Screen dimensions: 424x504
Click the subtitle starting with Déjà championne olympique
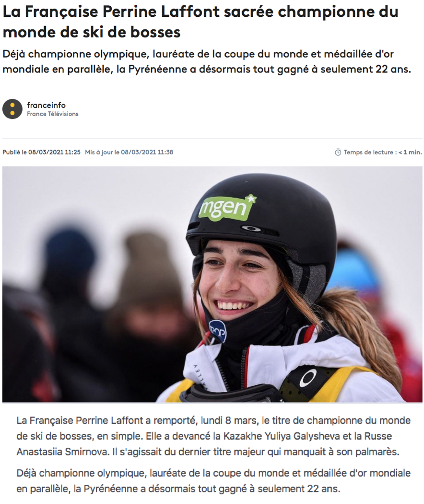click(207, 61)
